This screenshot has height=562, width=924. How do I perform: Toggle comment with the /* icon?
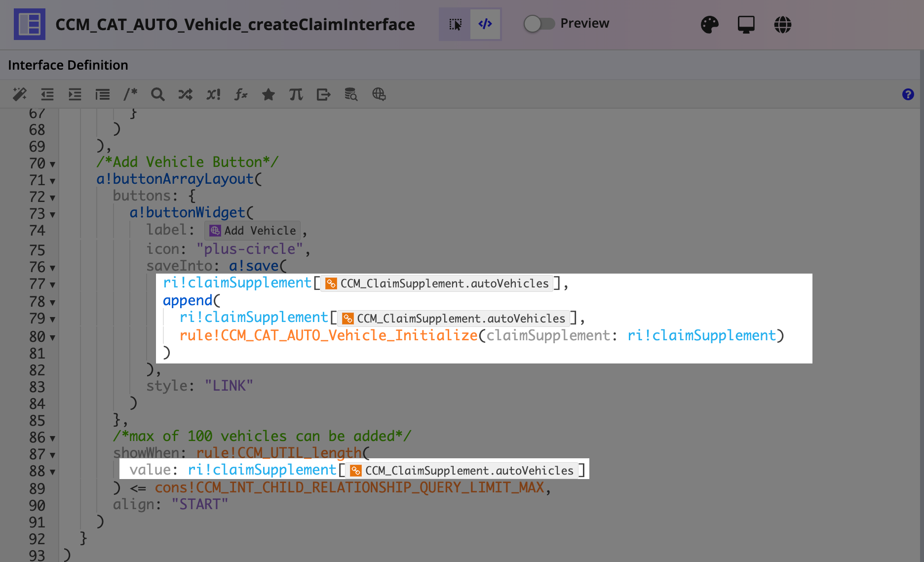tap(130, 94)
